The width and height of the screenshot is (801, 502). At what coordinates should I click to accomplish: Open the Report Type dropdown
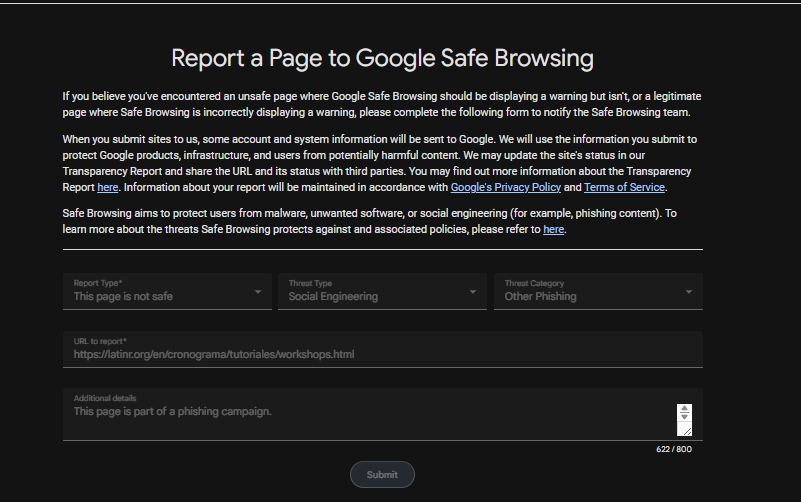tap(167, 291)
